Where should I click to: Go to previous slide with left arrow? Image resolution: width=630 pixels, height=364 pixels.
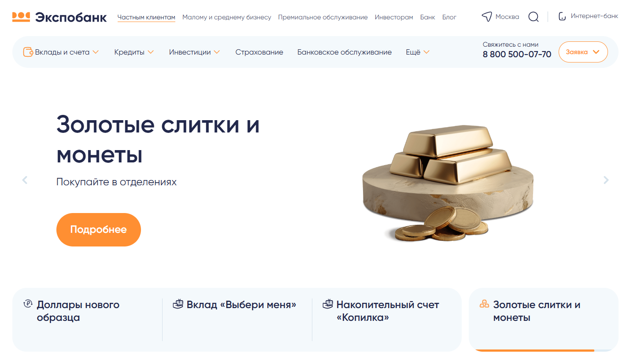click(25, 180)
